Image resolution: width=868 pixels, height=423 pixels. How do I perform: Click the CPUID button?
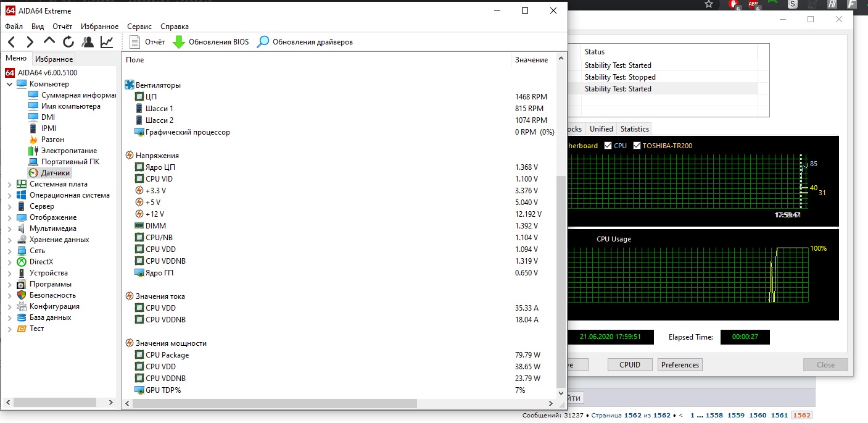click(630, 365)
